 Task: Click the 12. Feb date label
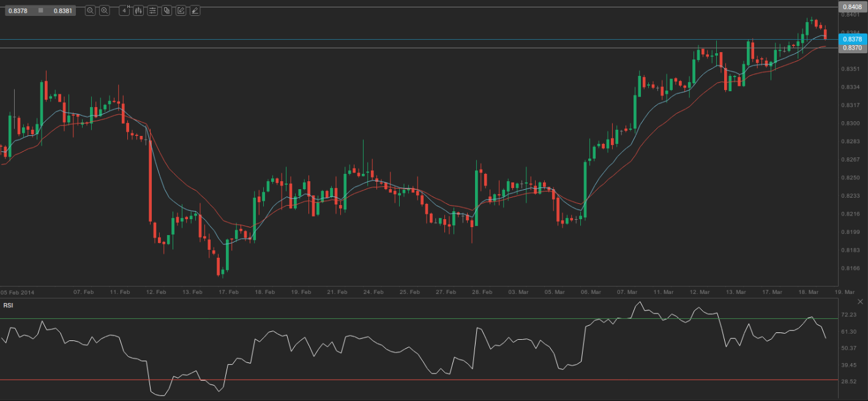[156, 293]
